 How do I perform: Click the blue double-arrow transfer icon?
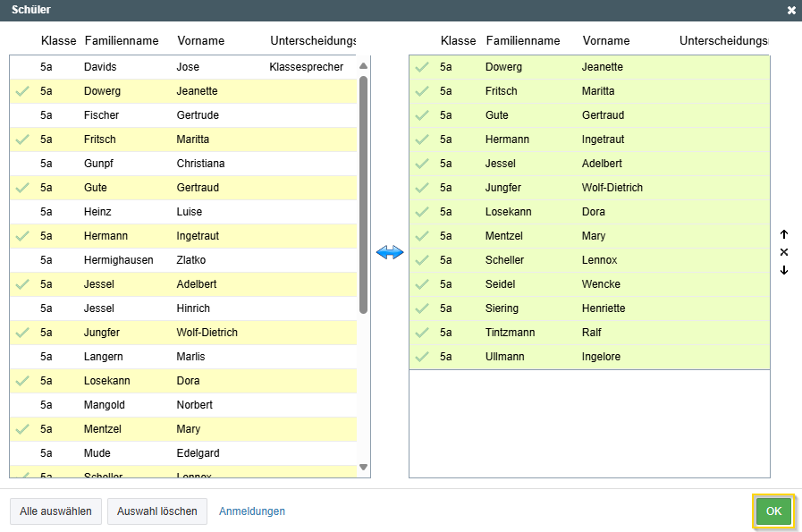pos(390,252)
